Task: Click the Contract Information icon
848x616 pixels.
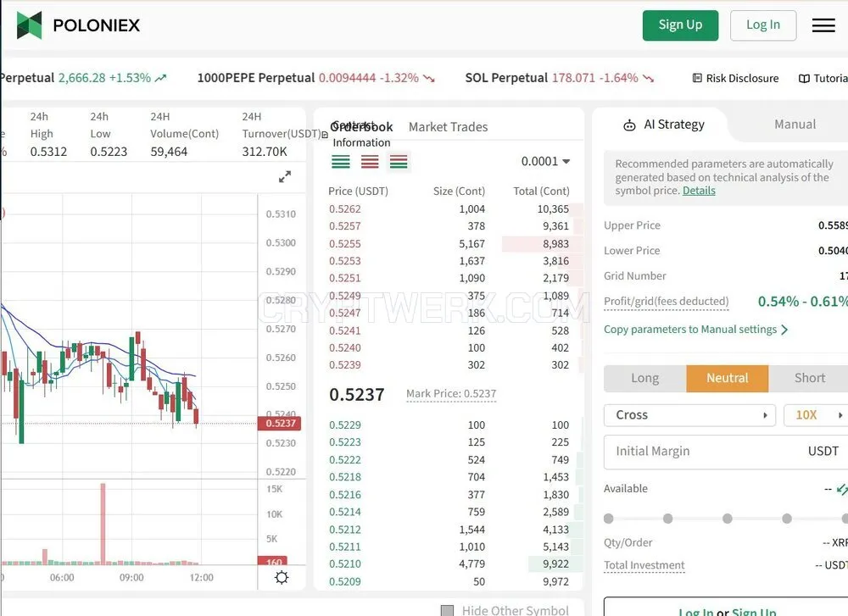Action: 325,135
